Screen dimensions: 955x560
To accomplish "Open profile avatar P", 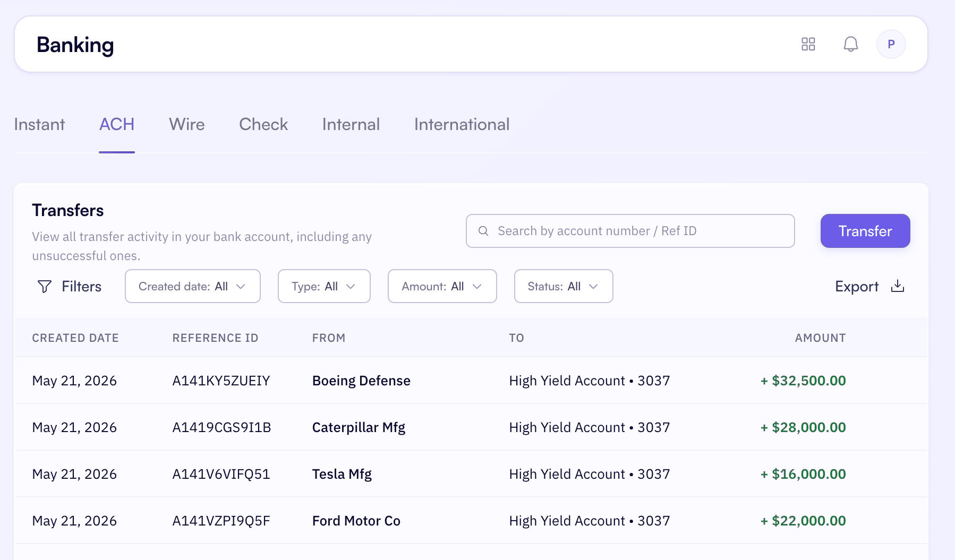I will tap(891, 44).
